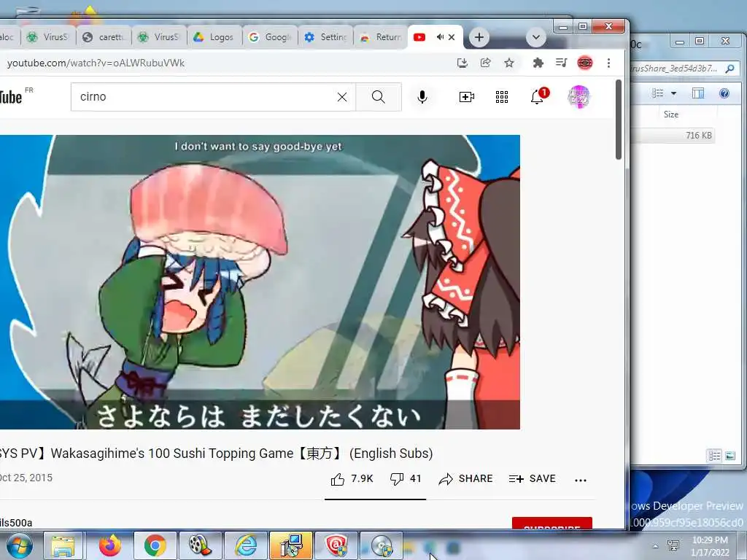
Task: Open File Explorer from the taskbar
Action: point(63,545)
